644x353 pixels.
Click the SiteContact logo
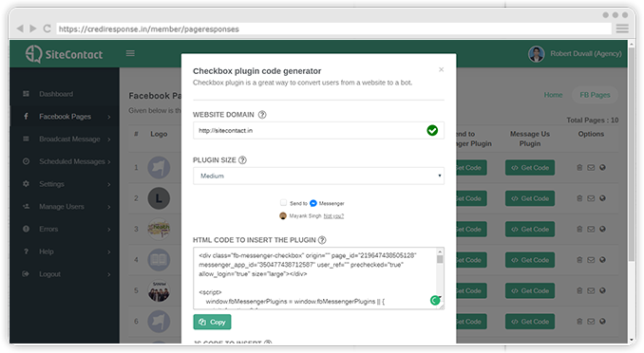tap(64, 54)
